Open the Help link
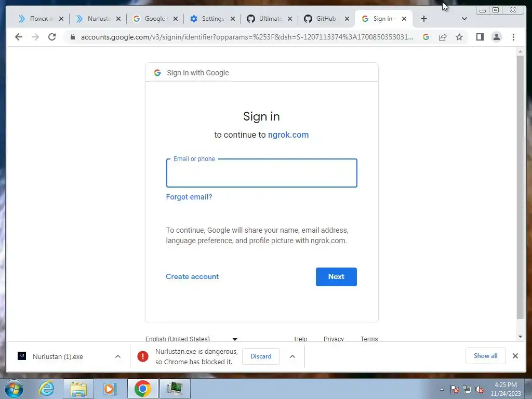This screenshot has width=532, height=399. pos(301,339)
